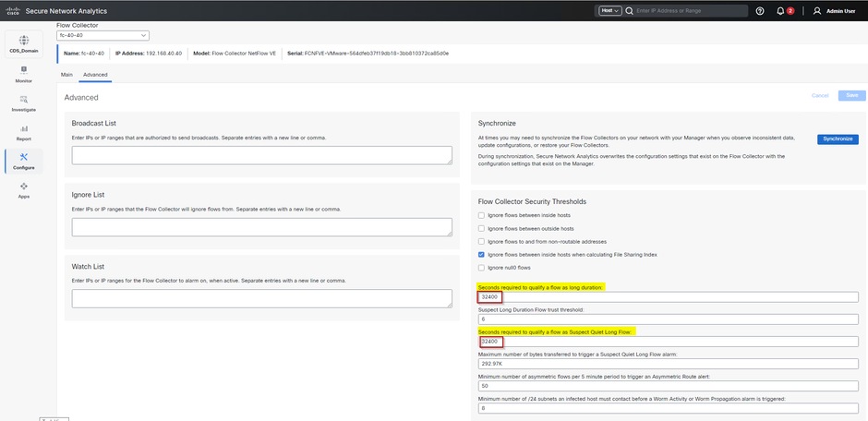This screenshot has width=868, height=421.
Task: Switch to the Advanced tab
Action: (x=95, y=75)
